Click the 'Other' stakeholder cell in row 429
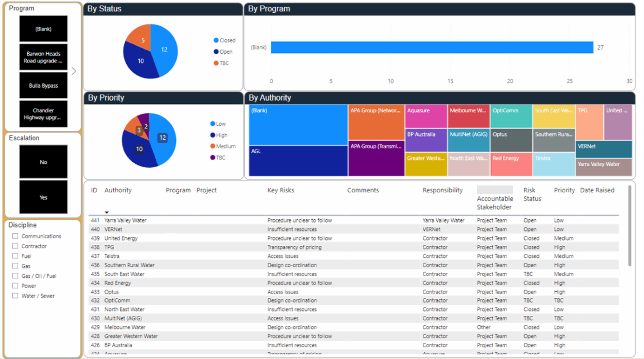The width and height of the screenshot is (644, 359). point(484,327)
